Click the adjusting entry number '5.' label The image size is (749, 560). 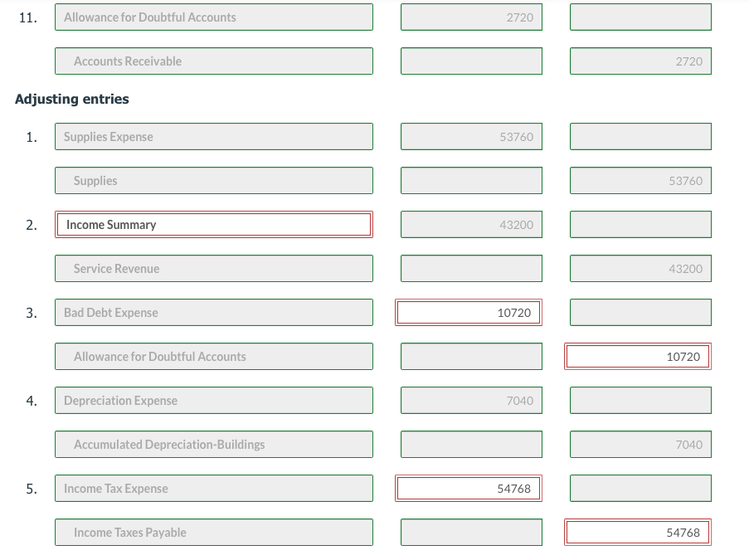(32, 489)
